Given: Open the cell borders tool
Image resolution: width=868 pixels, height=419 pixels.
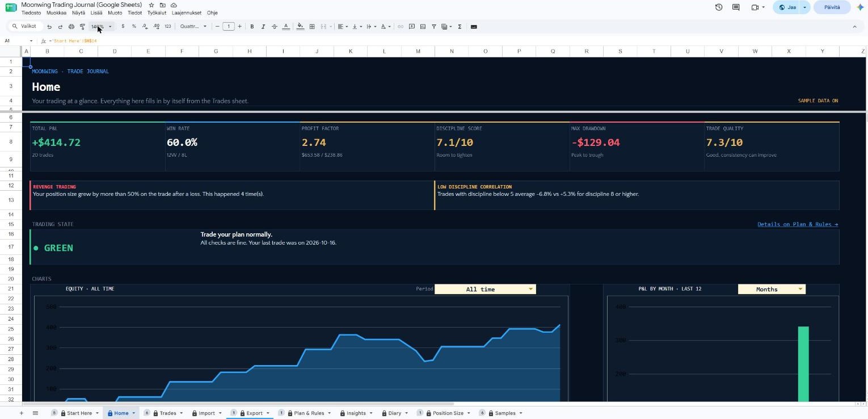Looking at the screenshot, I should click(312, 27).
